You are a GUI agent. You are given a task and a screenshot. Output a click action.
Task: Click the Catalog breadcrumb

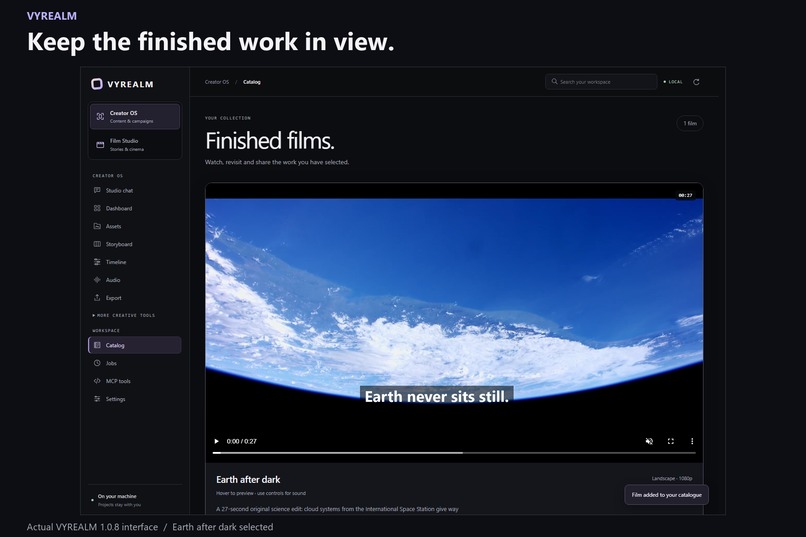coord(252,82)
